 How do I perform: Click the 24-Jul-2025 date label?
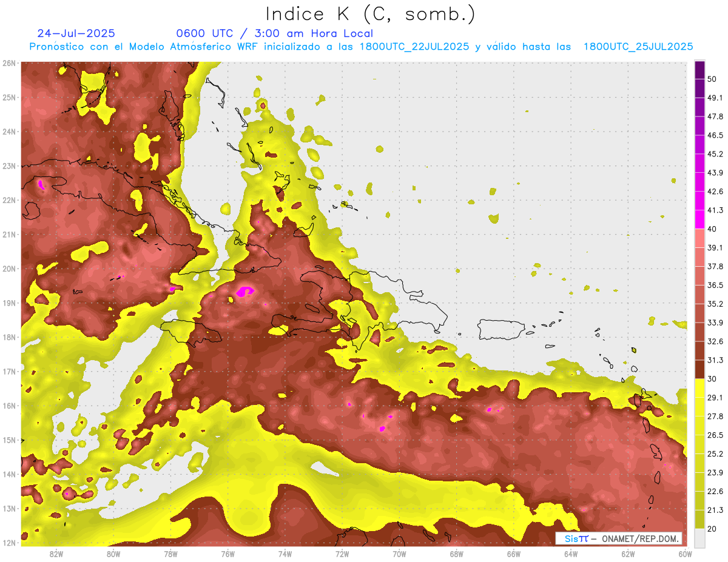[76, 33]
